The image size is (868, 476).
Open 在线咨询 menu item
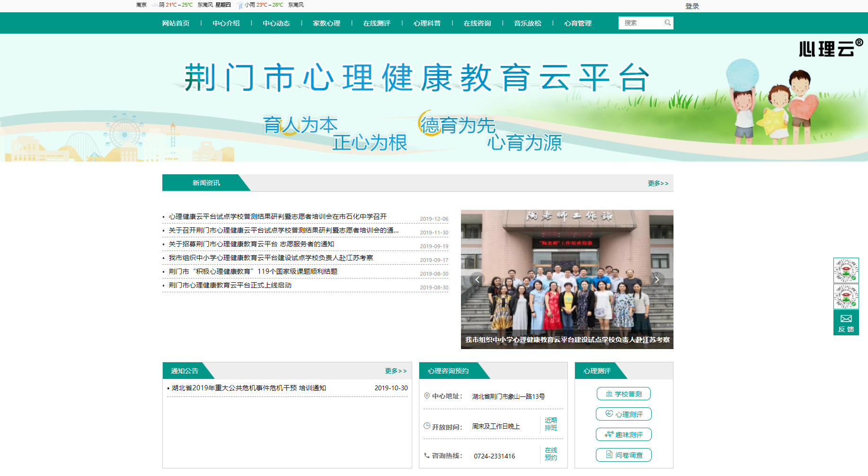tap(477, 23)
